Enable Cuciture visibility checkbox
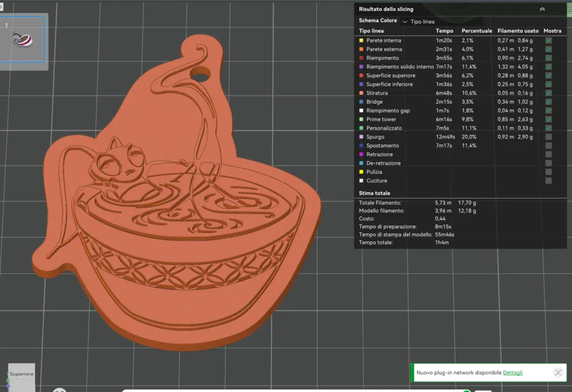Image resolution: width=572 pixels, height=392 pixels. click(x=549, y=181)
